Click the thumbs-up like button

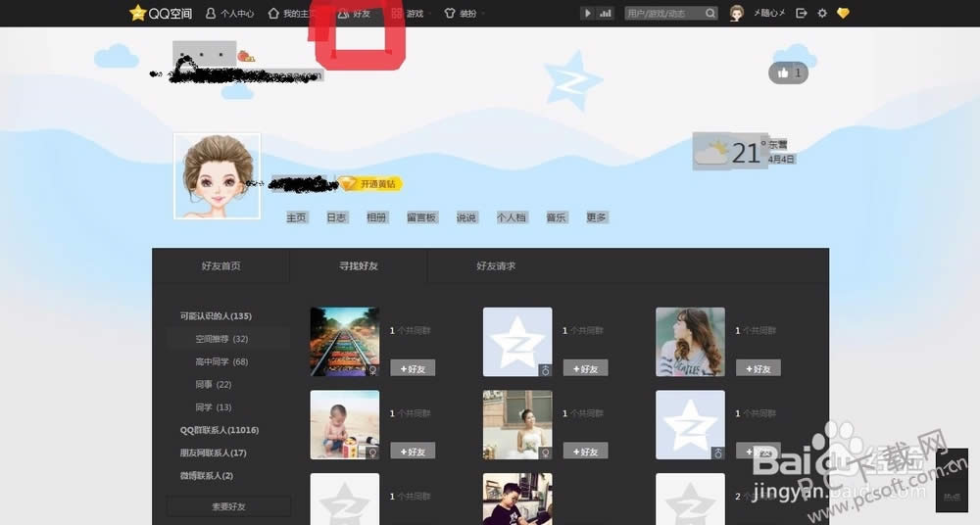[x=788, y=73]
